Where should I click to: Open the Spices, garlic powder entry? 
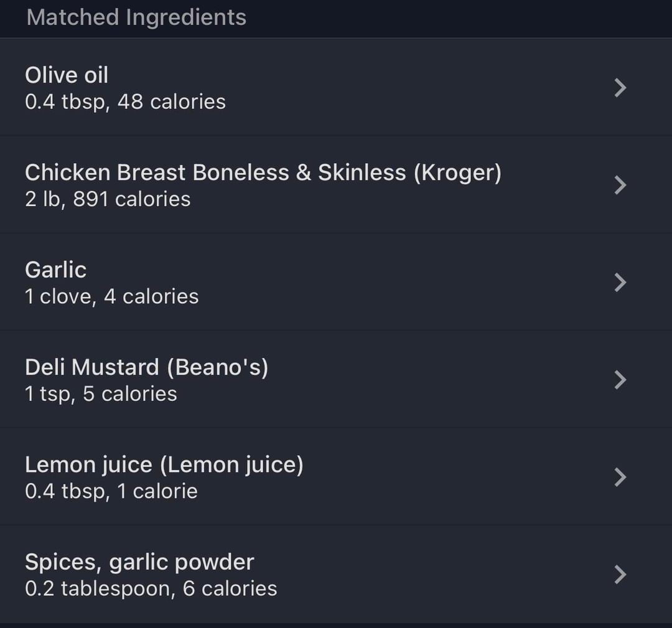click(x=139, y=562)
